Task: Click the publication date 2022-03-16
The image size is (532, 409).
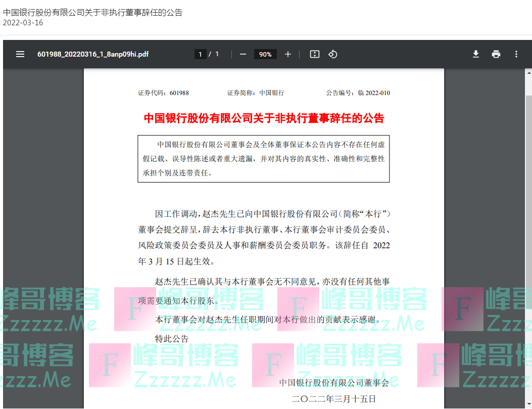Action: click(19, 23)
